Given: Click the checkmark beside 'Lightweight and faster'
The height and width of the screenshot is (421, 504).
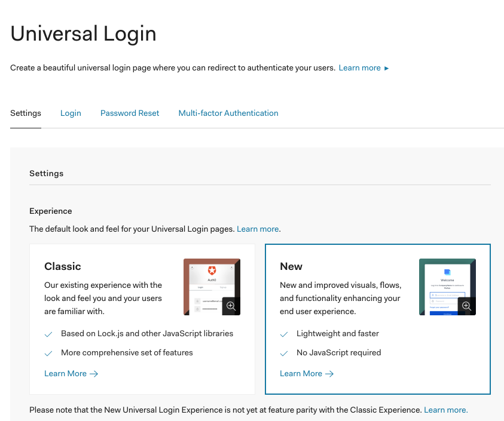Looking at the screenshot, I should tap(284, 334).
